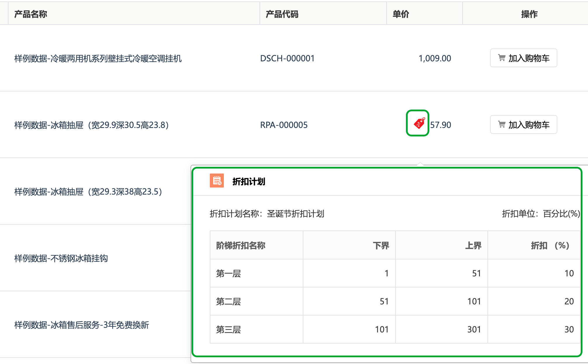The height and width of the screenshot is (364, 588).
Task: Open product 冰箱售后服务-3年免费换新
Action: (82, 325)
